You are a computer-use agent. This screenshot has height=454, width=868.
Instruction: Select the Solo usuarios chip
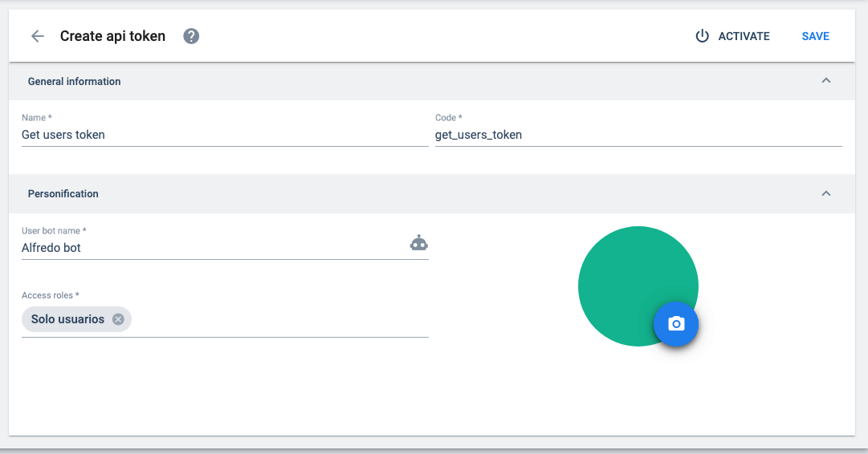[76, 319]
